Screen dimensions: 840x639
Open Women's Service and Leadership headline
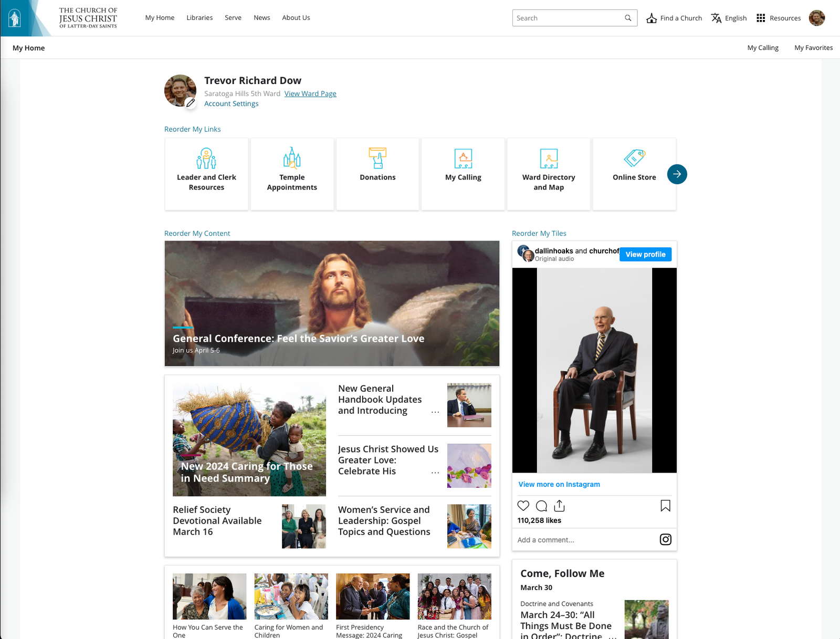pyautogui.click(x=384, y=521)
